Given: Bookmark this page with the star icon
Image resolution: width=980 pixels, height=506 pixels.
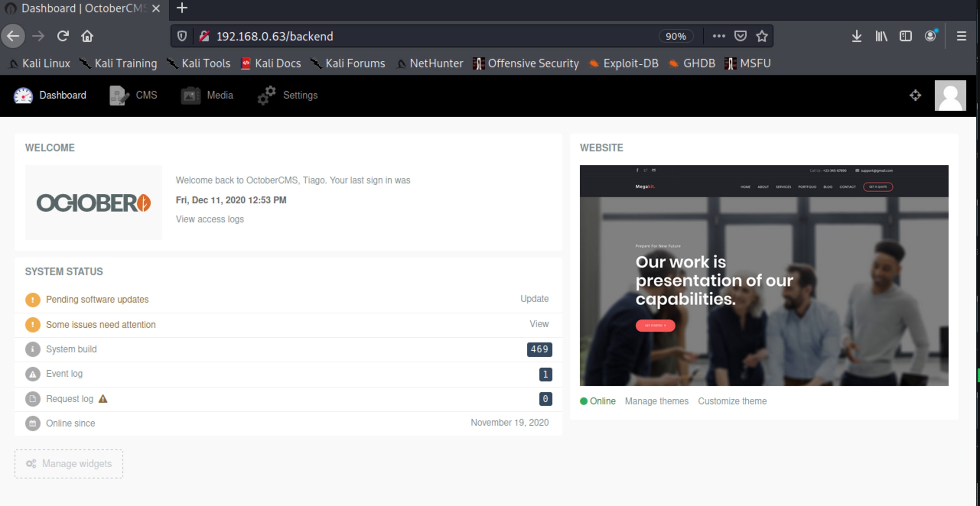Looking at the screenshot, I should 762,36.
